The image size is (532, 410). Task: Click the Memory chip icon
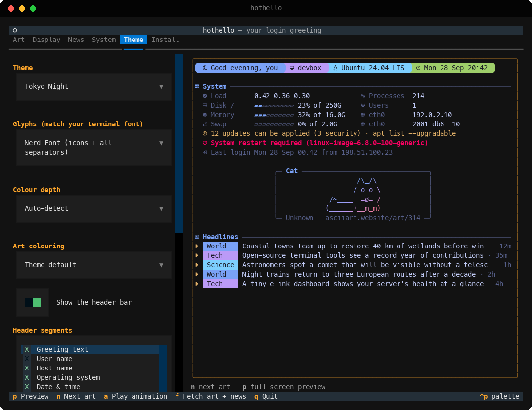205,115
